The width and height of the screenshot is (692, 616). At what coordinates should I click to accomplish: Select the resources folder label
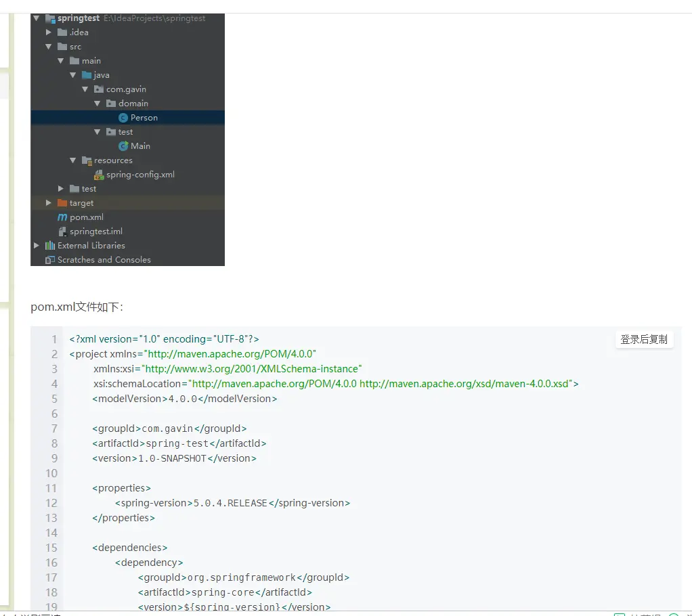coord(113,160)
